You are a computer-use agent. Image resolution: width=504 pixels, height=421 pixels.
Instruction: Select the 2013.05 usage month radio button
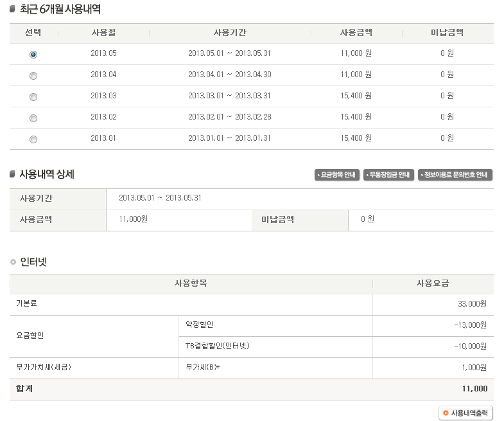click(33, 55)
